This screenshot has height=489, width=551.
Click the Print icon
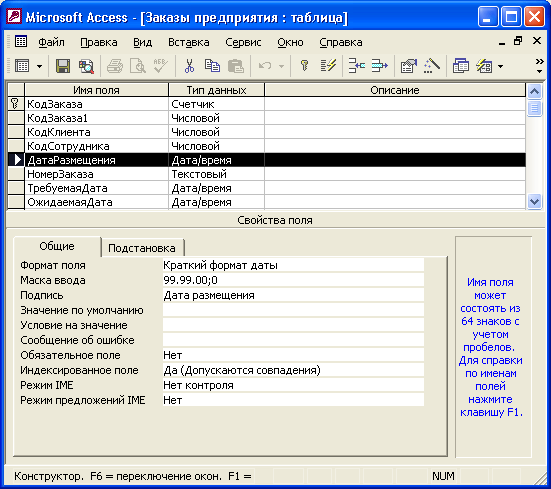[x=115, y=66]
